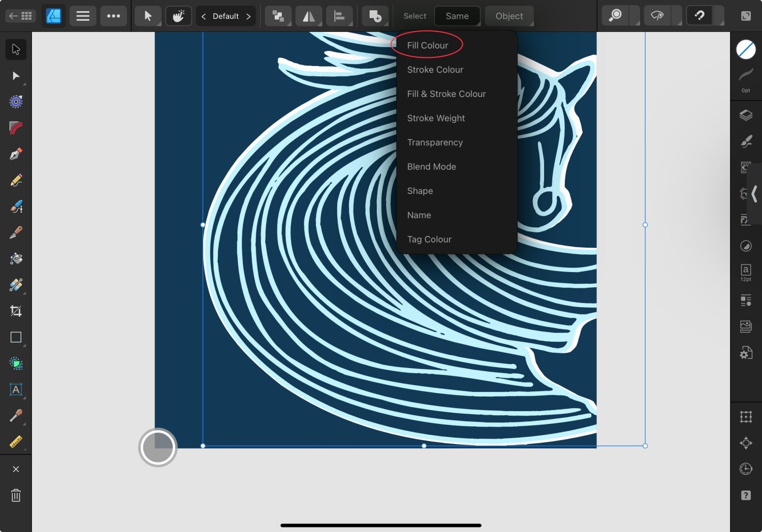Toggle the UI visibility in top-right corner
The image size is (762, 532).
point(746,16)
